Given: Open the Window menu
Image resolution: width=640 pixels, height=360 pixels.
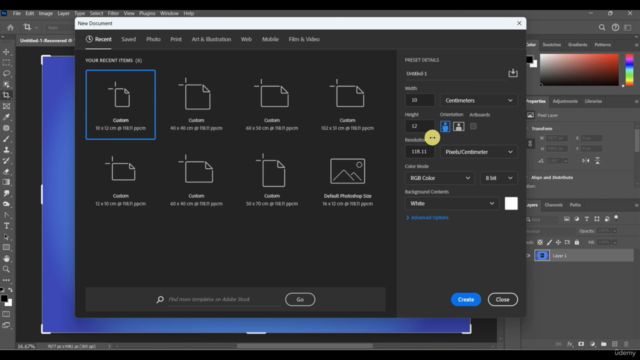Looking at the screenshot, I should [169, 13].
